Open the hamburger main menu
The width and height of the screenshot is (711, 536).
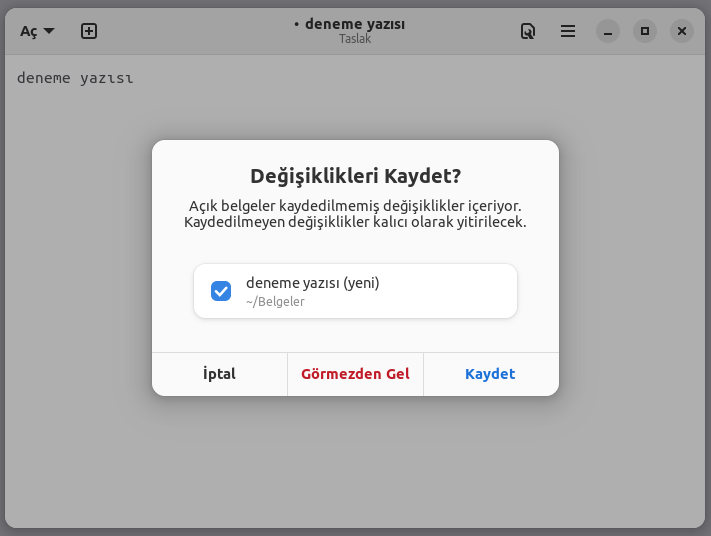click(x=568, y=31)
